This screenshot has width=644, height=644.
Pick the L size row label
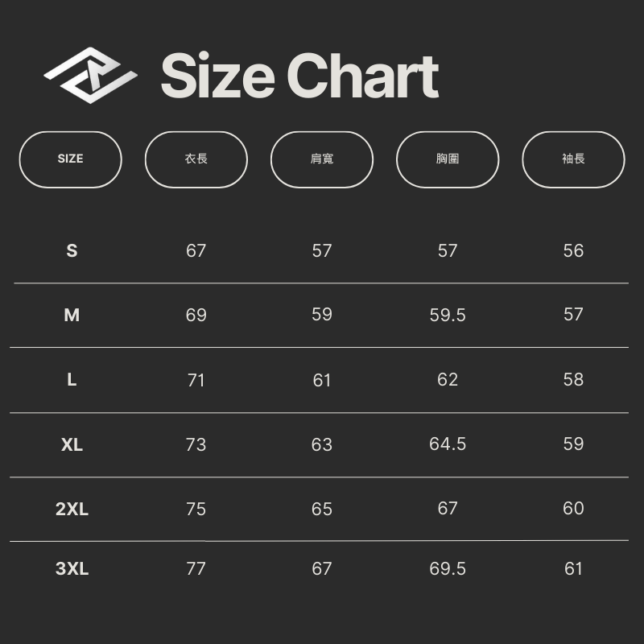tap(72, 380)
